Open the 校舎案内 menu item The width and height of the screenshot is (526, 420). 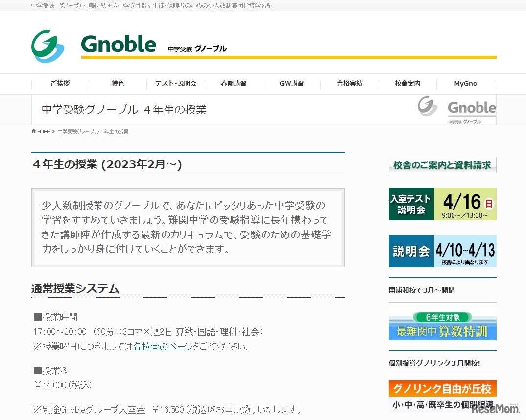point(407,84)
